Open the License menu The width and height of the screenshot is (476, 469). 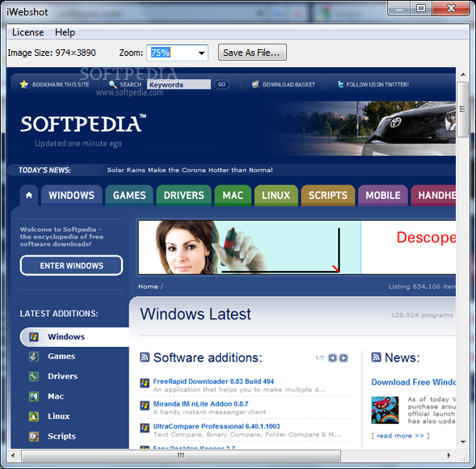point(27,32)
